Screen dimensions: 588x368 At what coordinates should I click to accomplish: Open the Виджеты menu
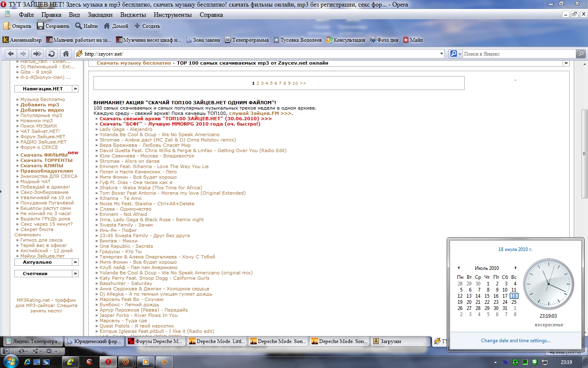pyautogui.click(x=133, y=15)
